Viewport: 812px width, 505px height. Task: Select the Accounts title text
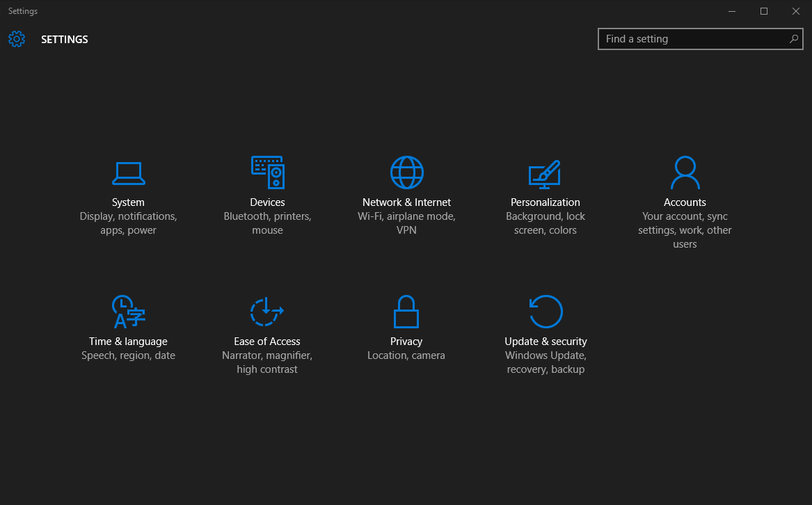[685, 202]
